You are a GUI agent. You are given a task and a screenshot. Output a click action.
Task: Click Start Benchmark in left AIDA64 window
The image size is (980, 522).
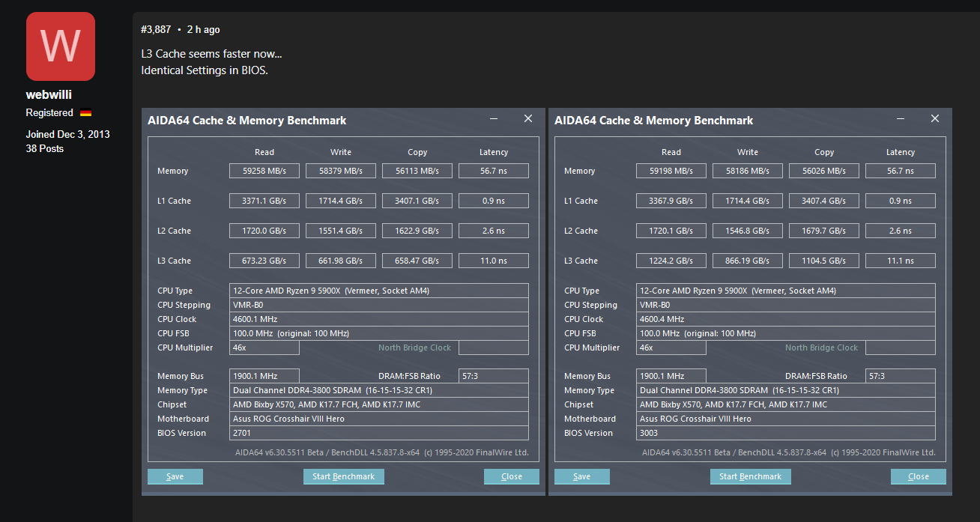point(344,476)
